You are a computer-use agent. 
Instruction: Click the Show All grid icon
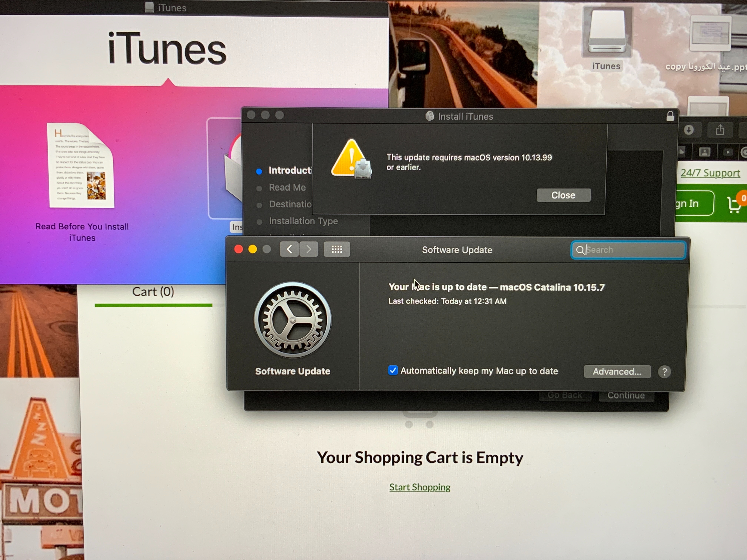click(x=337, y=249)
